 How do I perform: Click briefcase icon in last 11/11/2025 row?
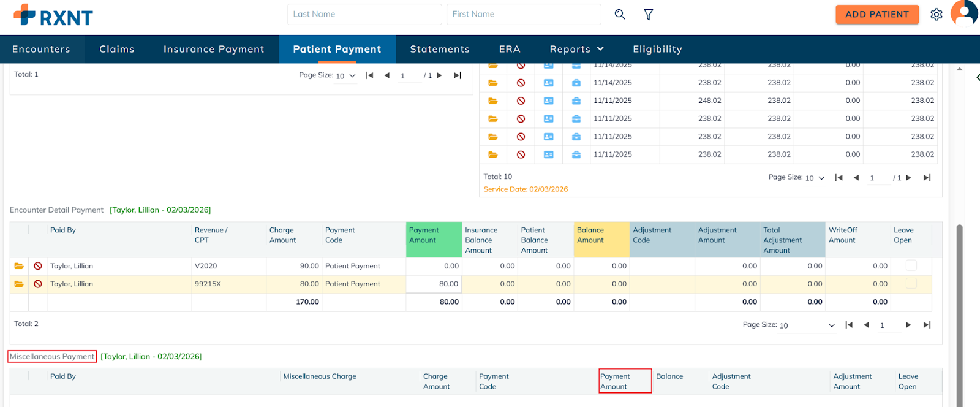point(576,154)
